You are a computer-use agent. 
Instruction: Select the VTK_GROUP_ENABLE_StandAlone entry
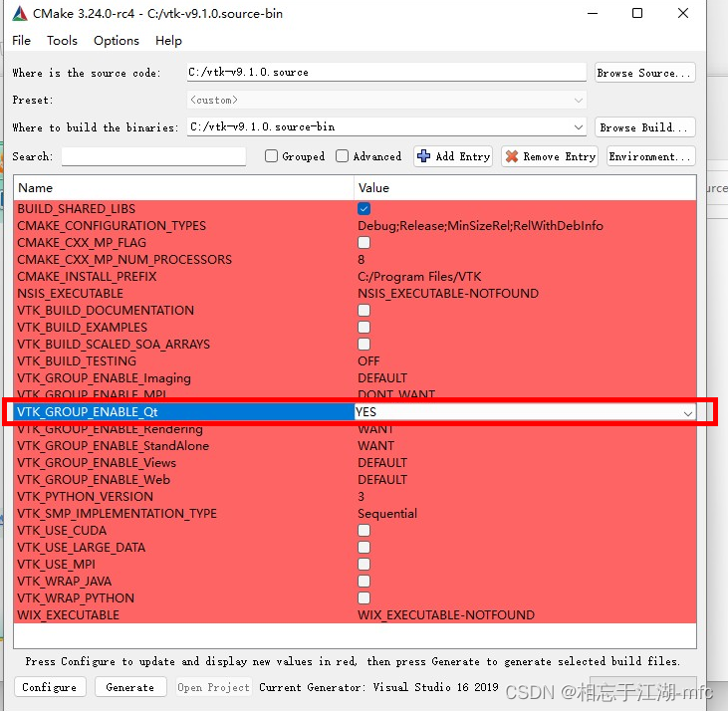[114, 446]
